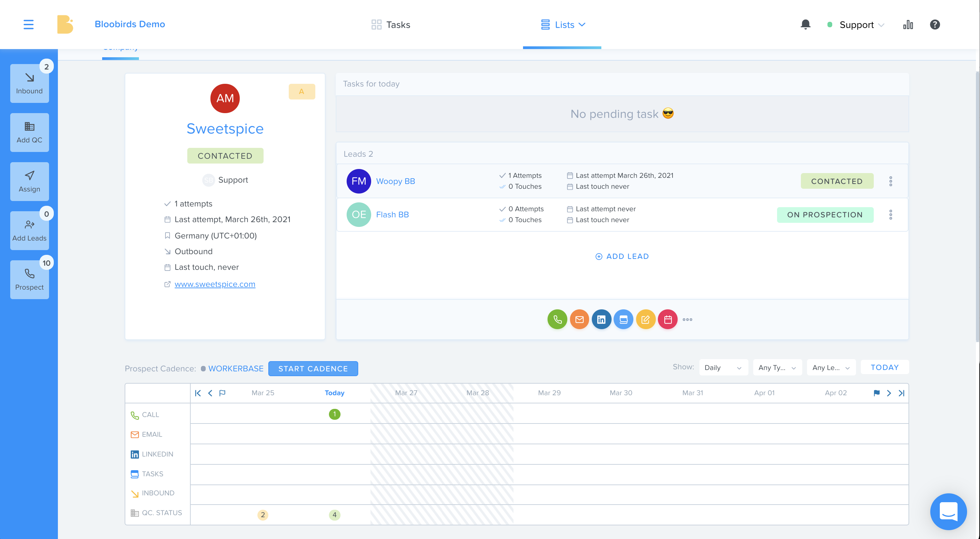Go to the Tasks tab
The height and width of the screenshot is (539, 980).
click(x=391, y=25)
